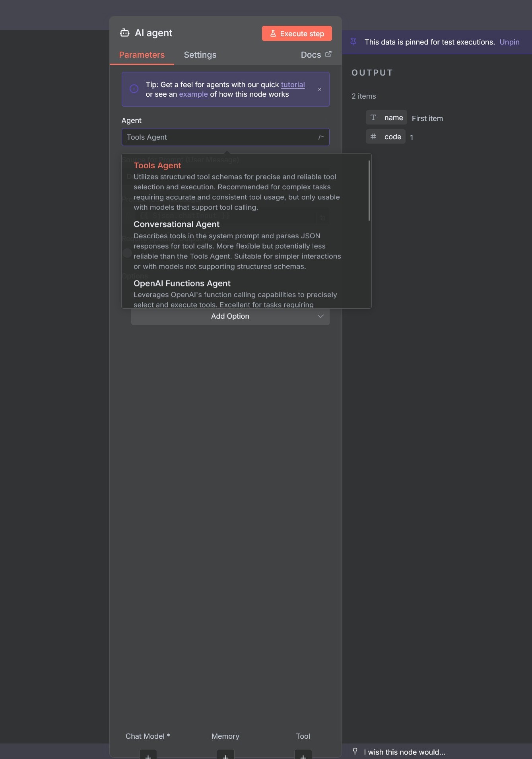Add a Tool connection with its plus button

303,755
